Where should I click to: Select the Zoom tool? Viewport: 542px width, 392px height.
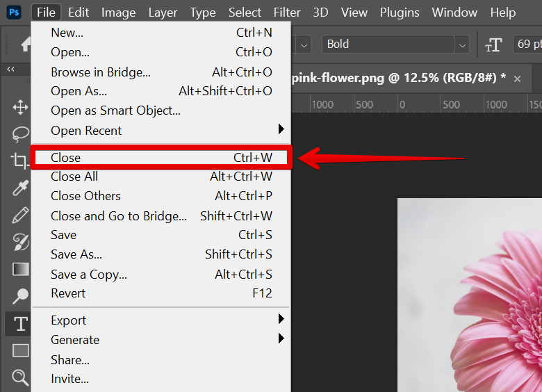pyautogui.click(x=20, y=377)
